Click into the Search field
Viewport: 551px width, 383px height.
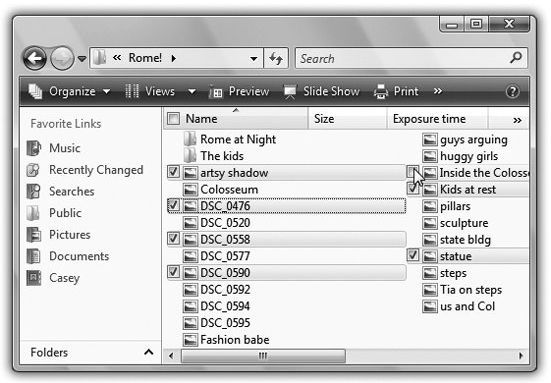point(411,58)
